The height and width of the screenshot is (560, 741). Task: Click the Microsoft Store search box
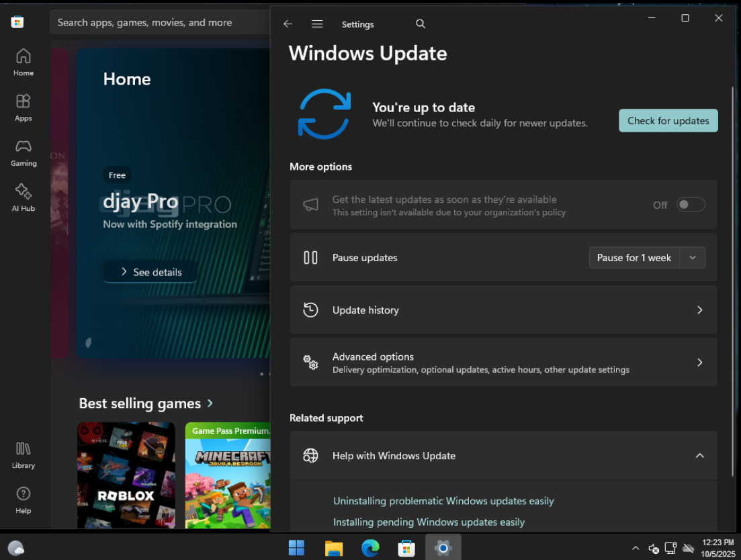point(160,23)
